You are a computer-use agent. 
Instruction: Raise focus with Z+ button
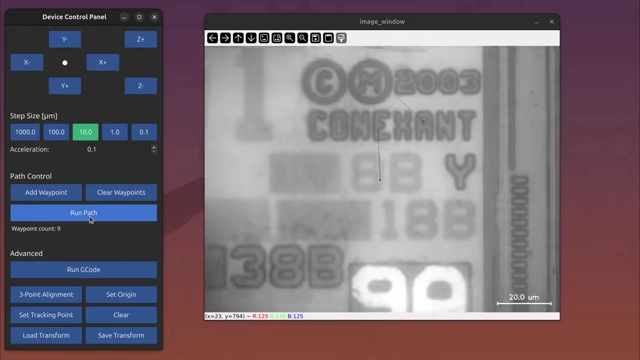click(141, 39)
